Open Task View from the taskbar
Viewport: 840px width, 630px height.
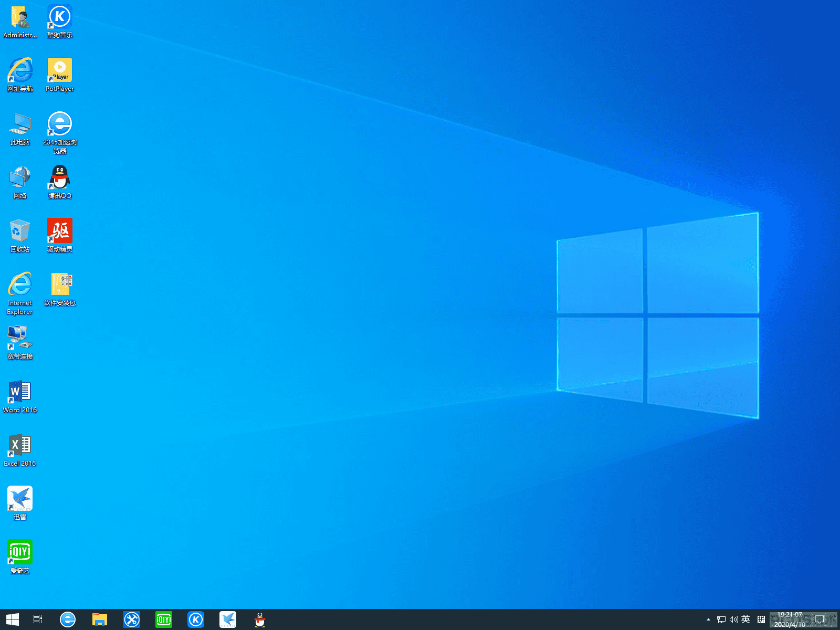[x=38, y=619]
